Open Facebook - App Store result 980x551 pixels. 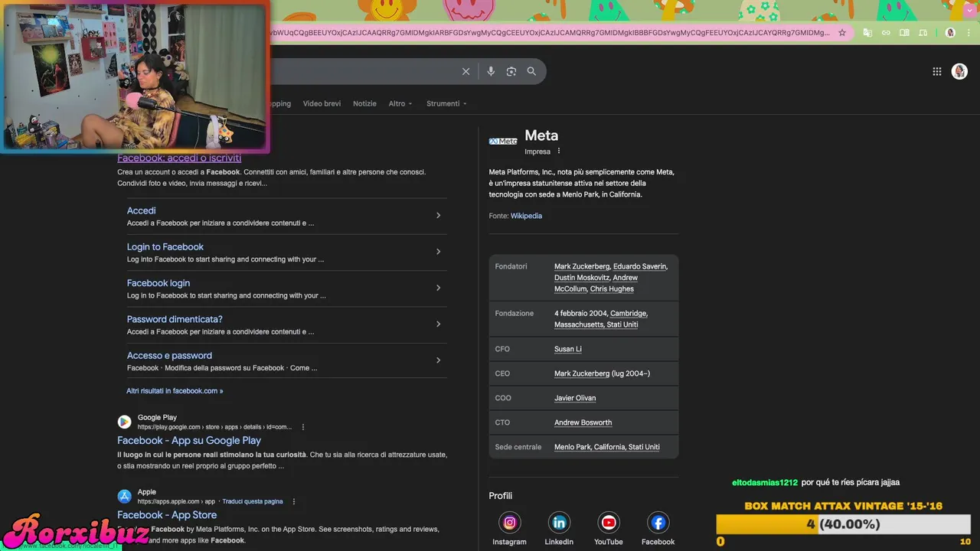point(167,515)
